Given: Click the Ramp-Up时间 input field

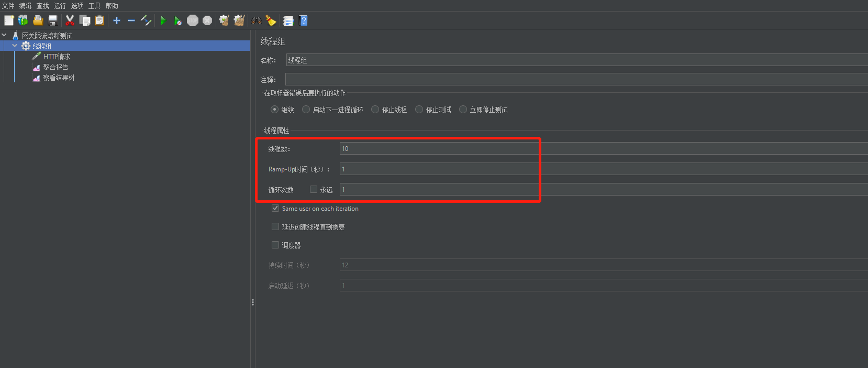Looking at the screenshot, I should pos(604,169).
